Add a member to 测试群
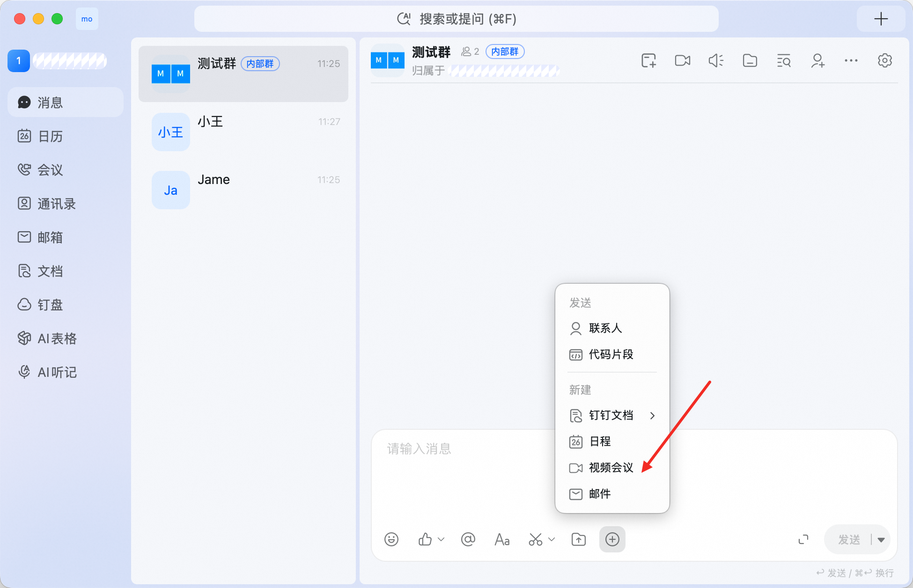This screenshot has width=913, height=588. pos(817,61)
